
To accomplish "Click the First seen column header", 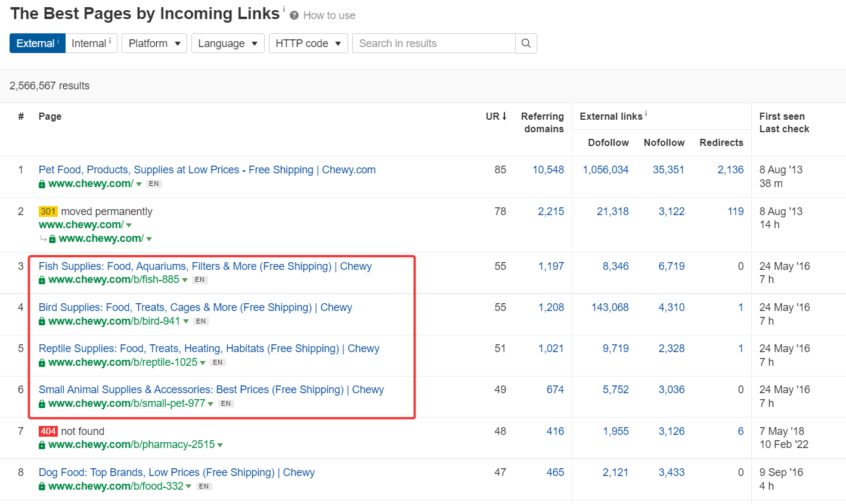I will pyautogui.click(x=782, y=116).
